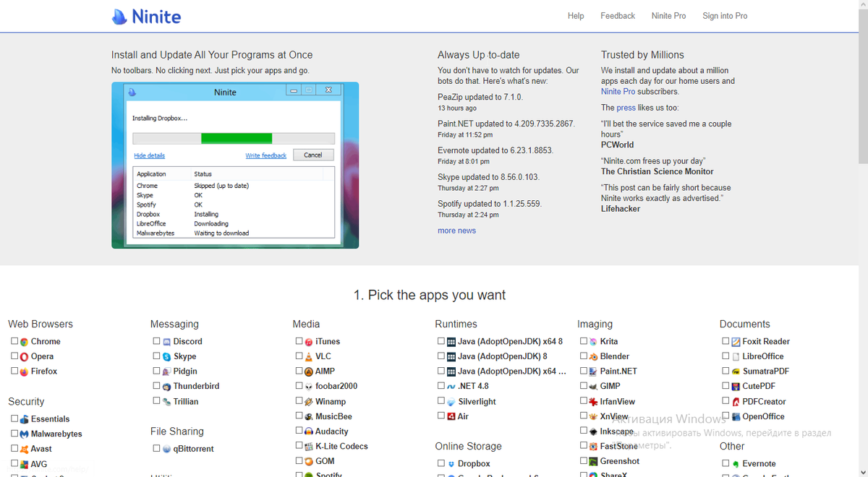
Task: Go to Ninite Pro
Action: click(669, 16)
